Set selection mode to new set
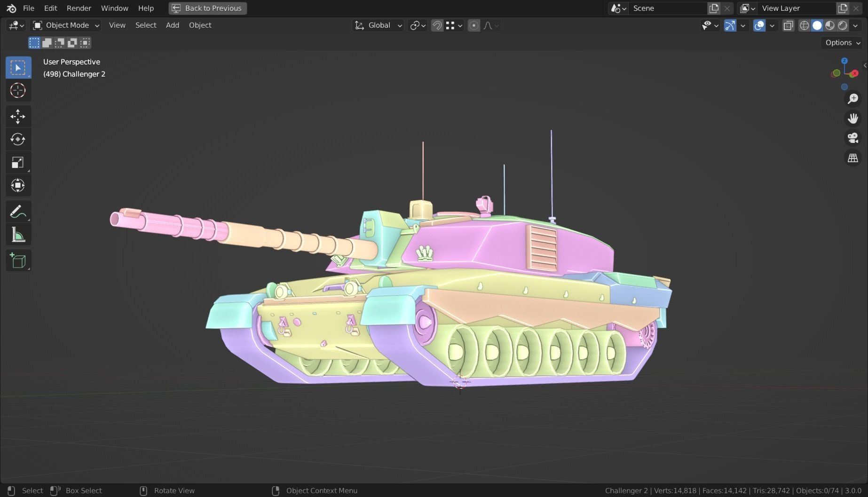Viewport: 868px width, 497px height. tap(34, 43)
